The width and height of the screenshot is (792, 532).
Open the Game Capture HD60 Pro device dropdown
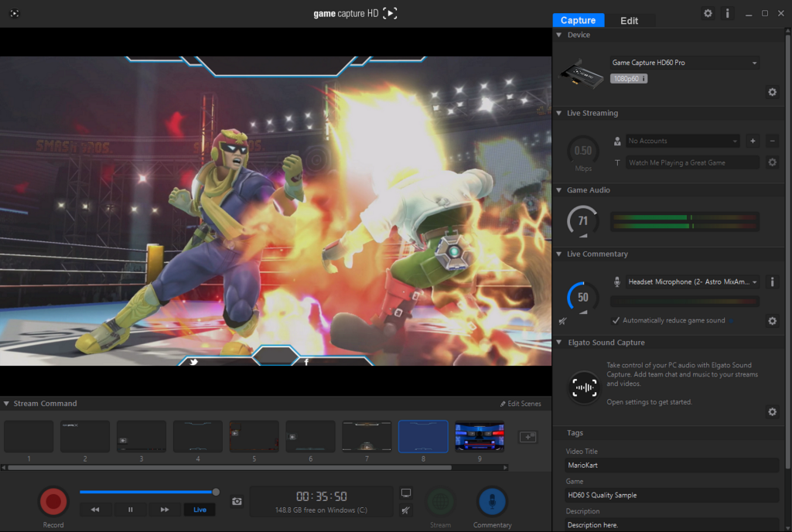pos(684,63)
